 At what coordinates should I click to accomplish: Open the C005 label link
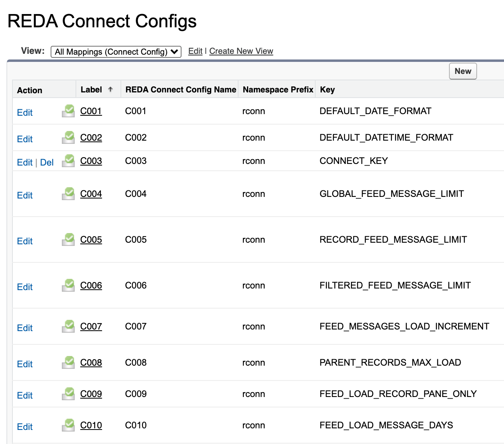91,239
